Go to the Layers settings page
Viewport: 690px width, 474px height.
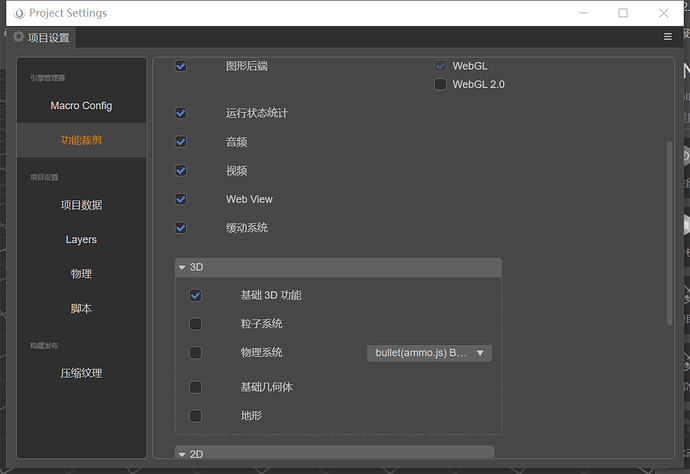tap(81, 239)
